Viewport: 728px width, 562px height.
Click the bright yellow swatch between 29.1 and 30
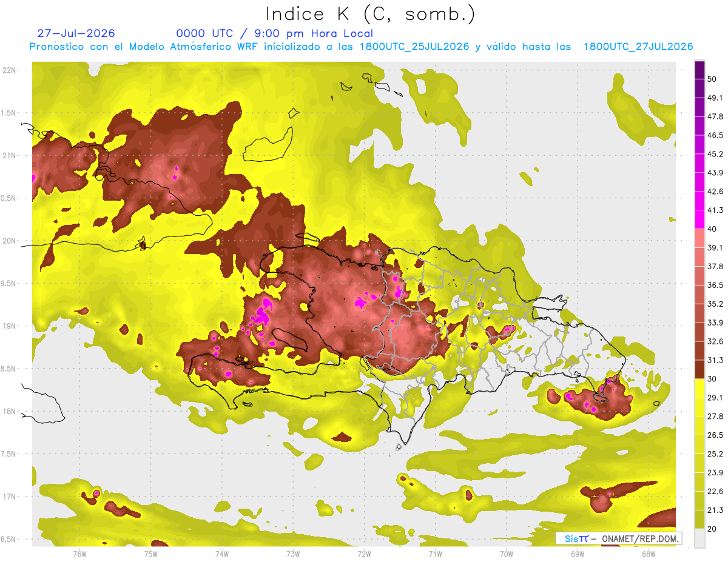699,388
